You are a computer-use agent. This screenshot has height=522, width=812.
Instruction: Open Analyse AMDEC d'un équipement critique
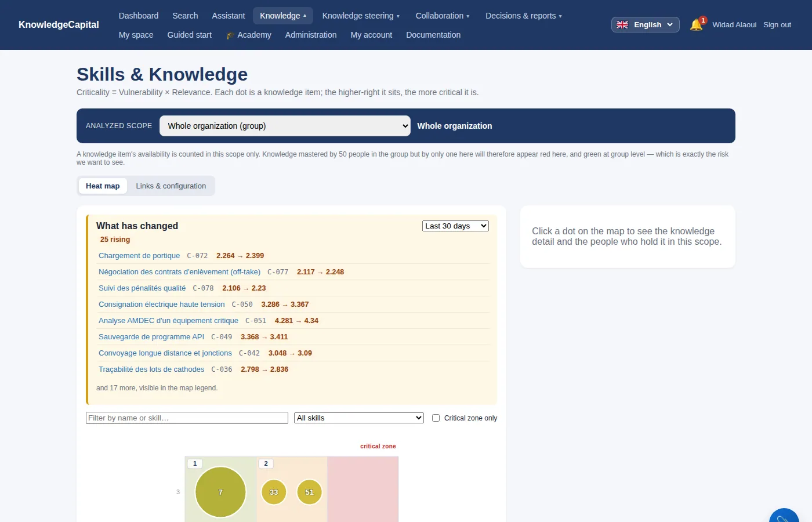(168, 321)
